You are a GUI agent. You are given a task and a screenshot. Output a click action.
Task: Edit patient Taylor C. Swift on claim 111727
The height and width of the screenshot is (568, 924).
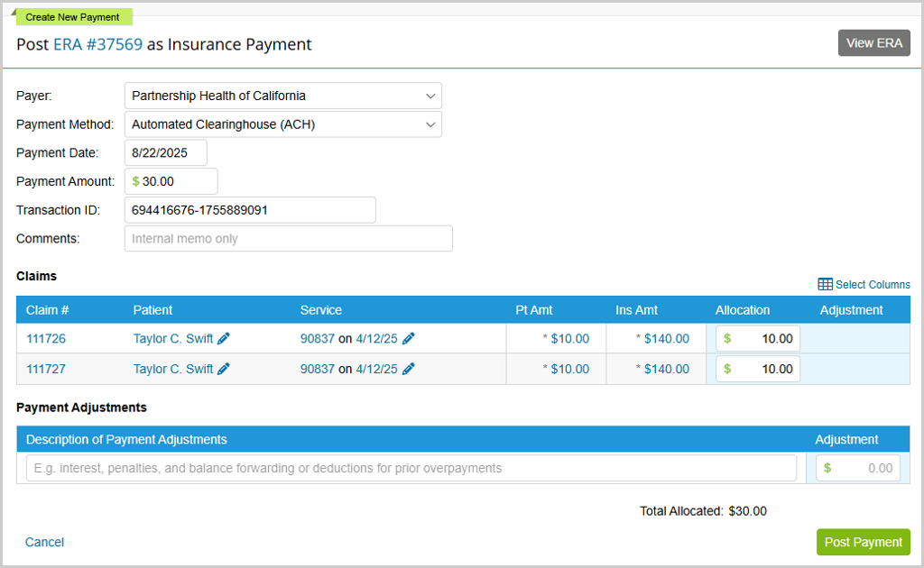point(223,368)
